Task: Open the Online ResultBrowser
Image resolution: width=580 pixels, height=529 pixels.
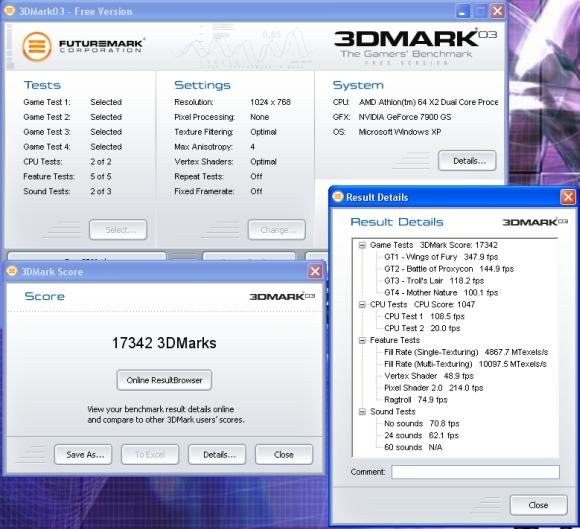Action: pos(164,380)
